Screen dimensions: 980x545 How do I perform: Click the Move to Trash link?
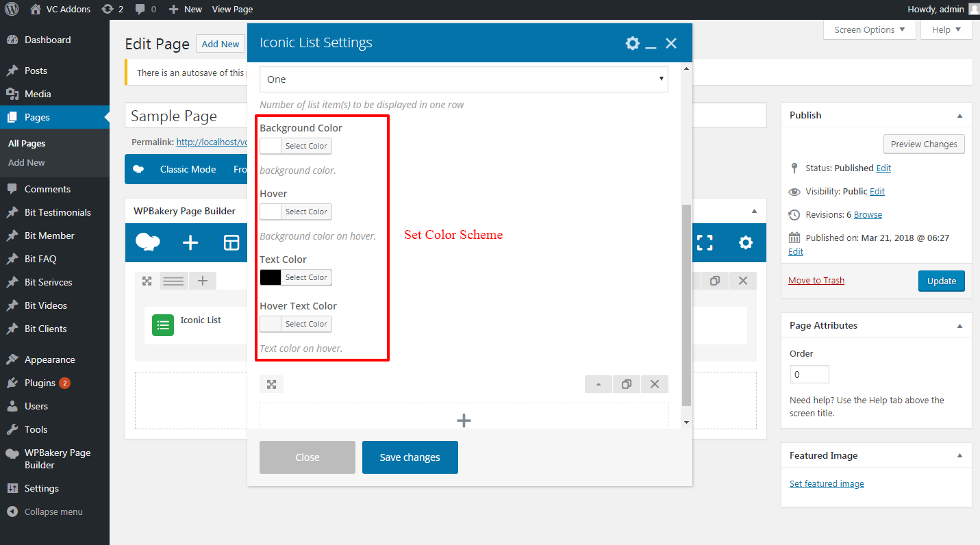[x=816, y=281]
